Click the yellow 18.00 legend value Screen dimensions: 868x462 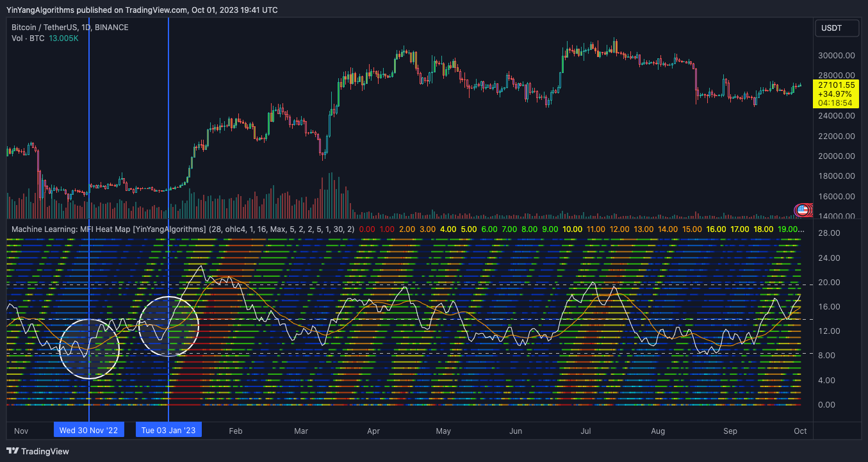coord(764,229)
